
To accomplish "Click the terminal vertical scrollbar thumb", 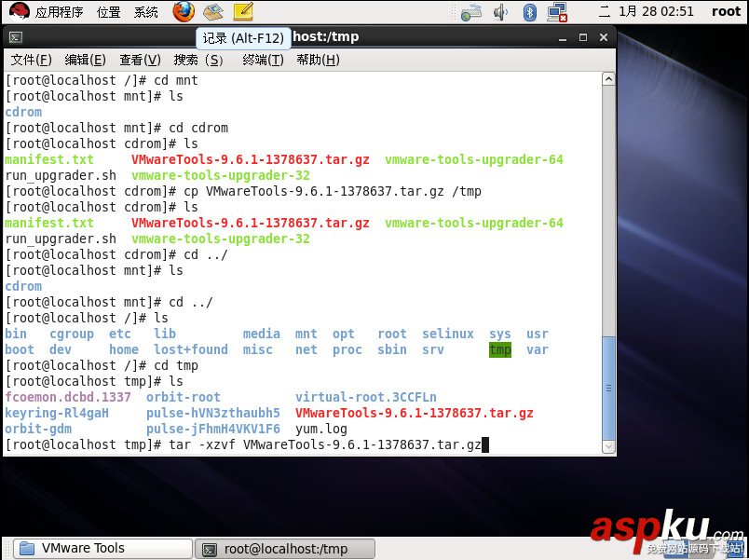I will 608,388.
